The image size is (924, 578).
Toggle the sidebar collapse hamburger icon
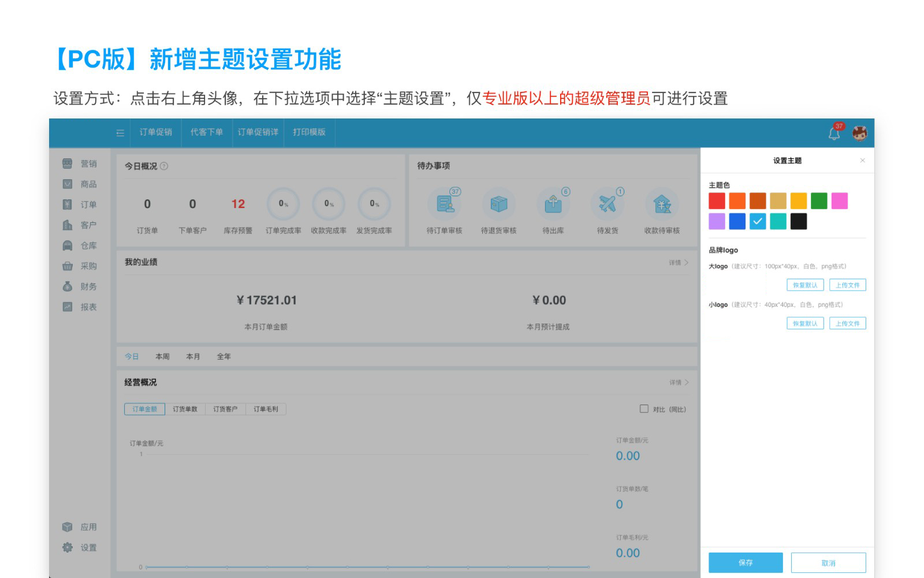(x=120, y=133)
